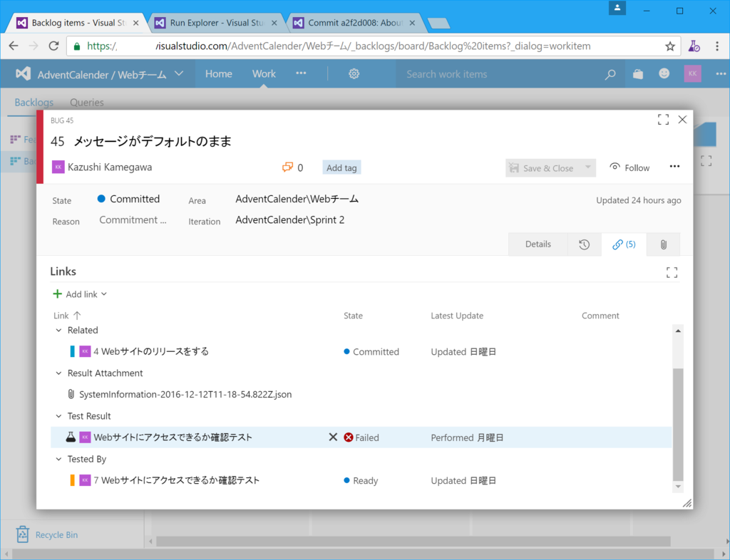Open the KK profile avatar menu

tap(692, 73)
